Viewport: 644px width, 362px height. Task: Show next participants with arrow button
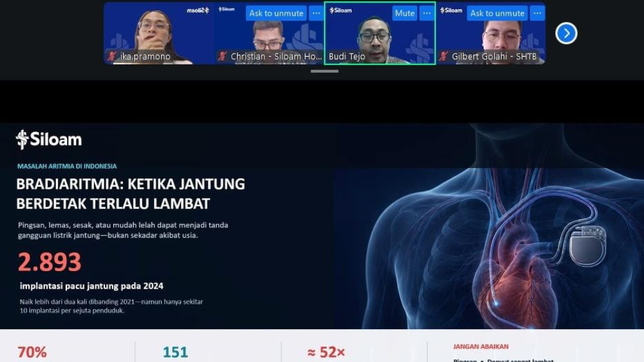tap(566, 33)
